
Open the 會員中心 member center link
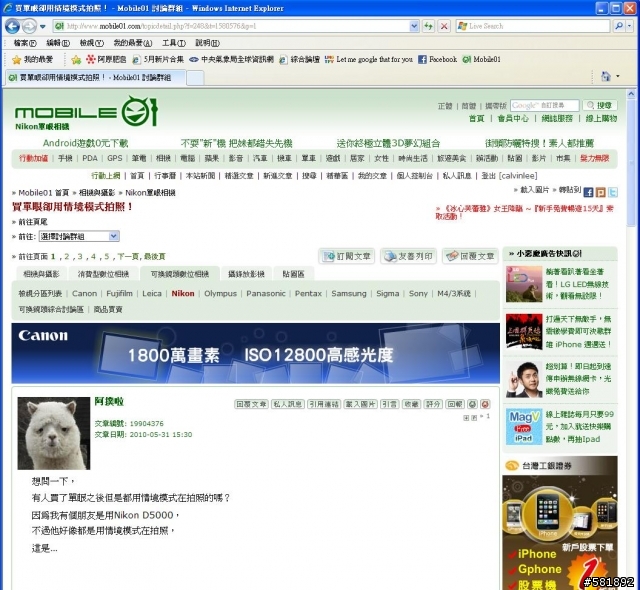(513, 119)
